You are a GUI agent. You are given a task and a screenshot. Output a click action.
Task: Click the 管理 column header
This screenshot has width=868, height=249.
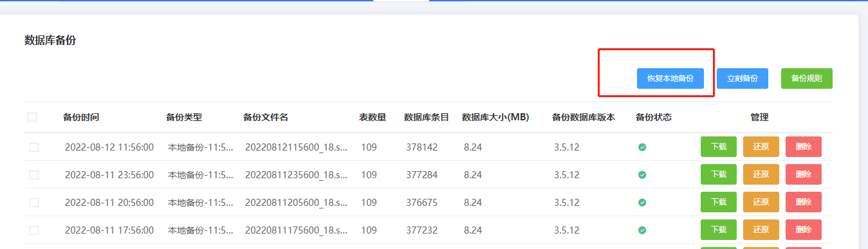tap(759, 117)
